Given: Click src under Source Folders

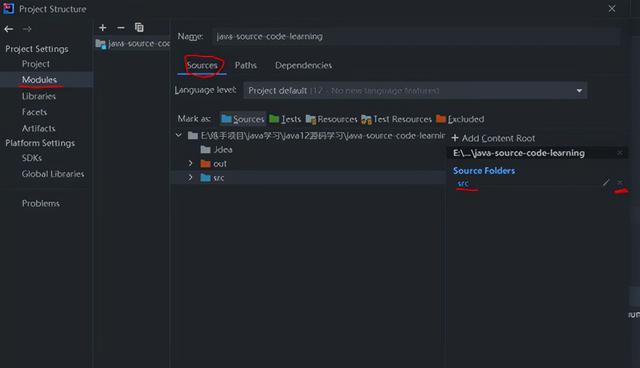Looking at the screenshot, I should click(x=463, y=184).
